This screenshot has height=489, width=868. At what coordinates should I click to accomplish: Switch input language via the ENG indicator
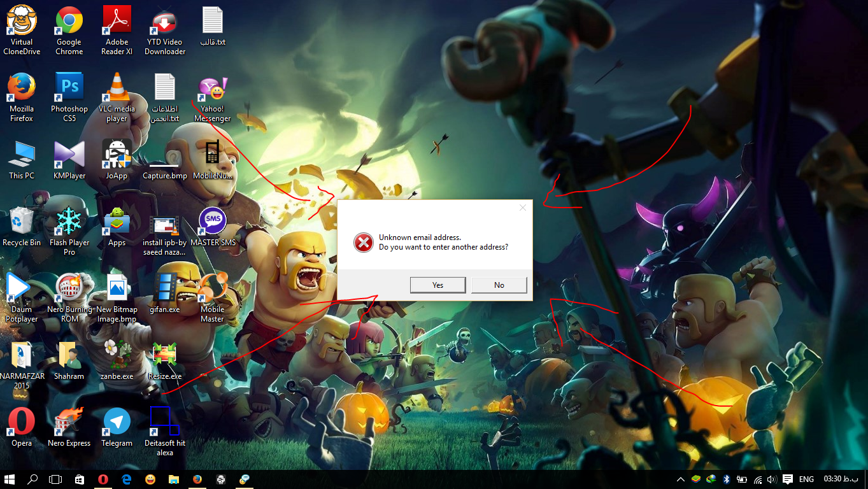(806, 479)
